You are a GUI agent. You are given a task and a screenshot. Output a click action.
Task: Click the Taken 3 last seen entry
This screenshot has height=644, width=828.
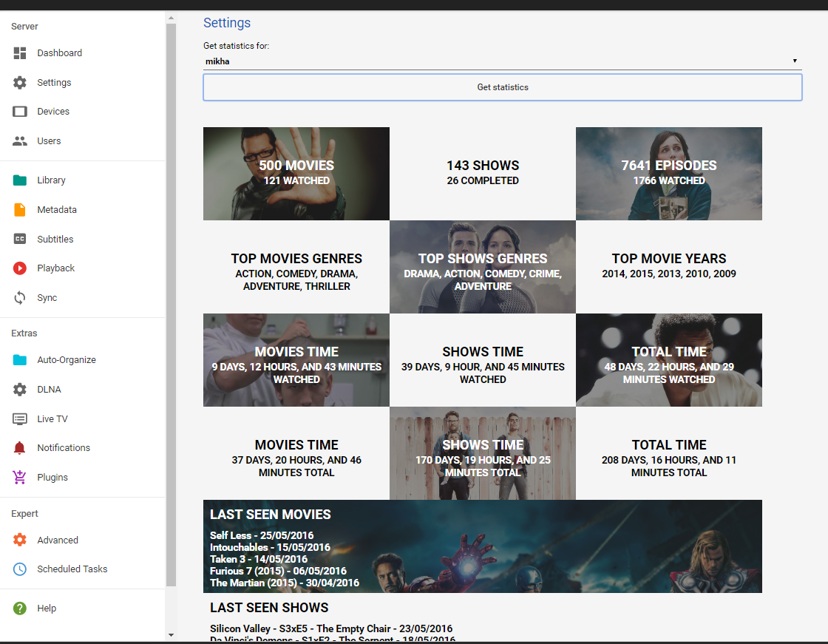(x=259, y=559)
